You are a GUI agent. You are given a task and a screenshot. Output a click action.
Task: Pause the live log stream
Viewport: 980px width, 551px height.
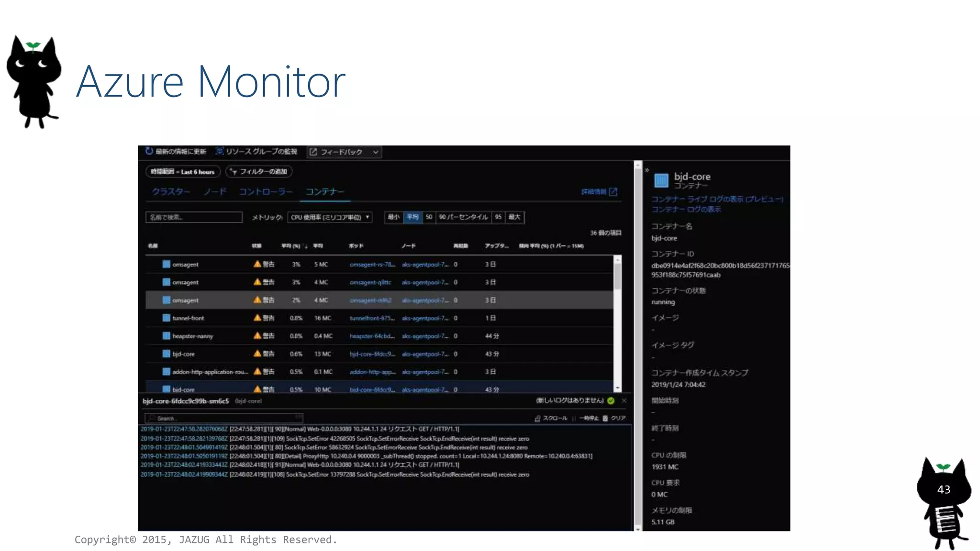(586, 419)
